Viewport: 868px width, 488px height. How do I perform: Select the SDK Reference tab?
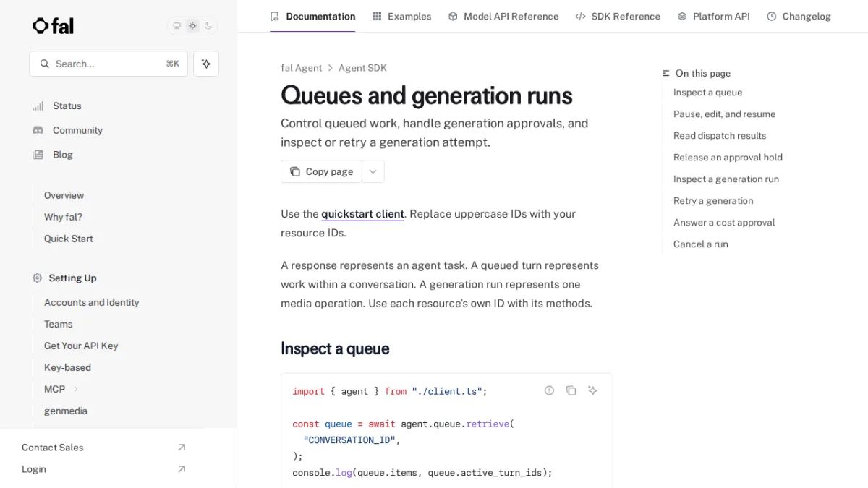click(618, 16)
